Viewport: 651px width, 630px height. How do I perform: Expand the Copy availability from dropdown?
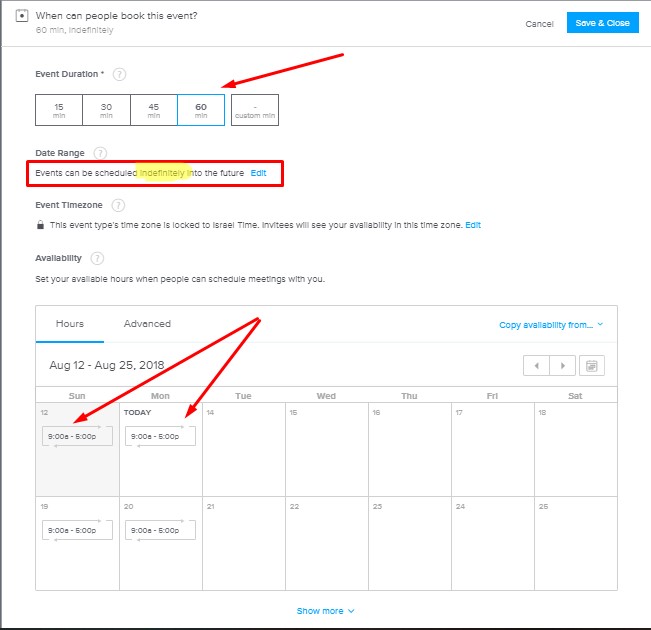[x=551, y=325]
